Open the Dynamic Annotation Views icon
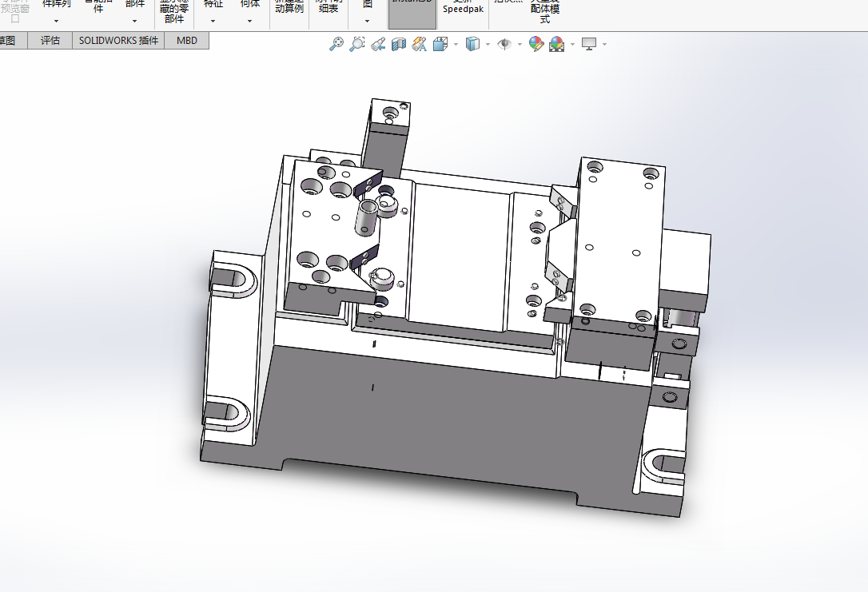This screenshot has width=868, height=592. [419, 44]
